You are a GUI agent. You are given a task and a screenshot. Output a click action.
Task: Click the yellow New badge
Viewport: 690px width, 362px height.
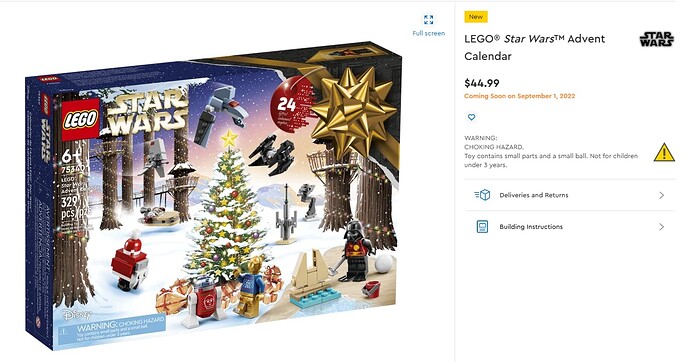[476, 17]
